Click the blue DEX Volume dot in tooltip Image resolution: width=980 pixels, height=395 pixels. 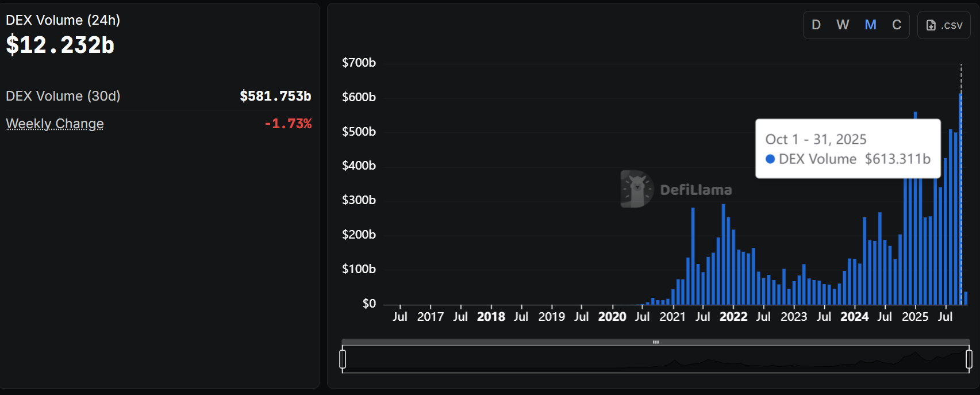770,159
